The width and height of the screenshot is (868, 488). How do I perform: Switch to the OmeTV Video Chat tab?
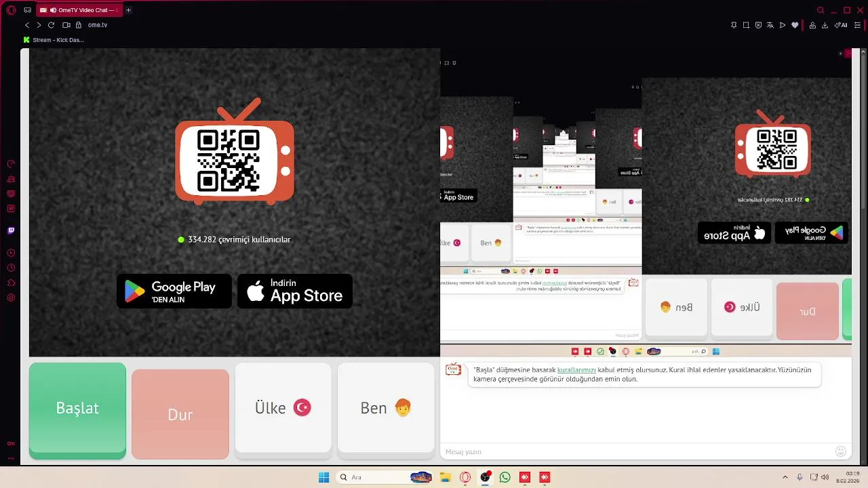[x=78, y=10]
